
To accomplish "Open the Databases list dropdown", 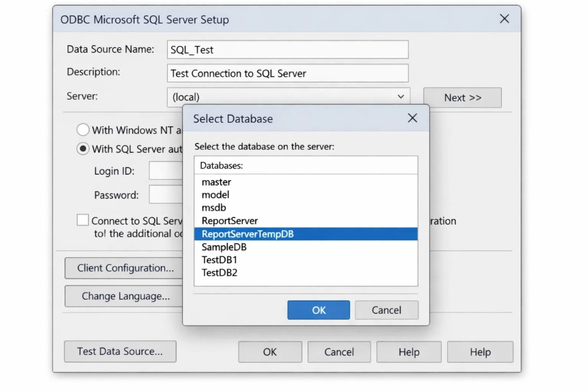I will (x=306, y=165).
